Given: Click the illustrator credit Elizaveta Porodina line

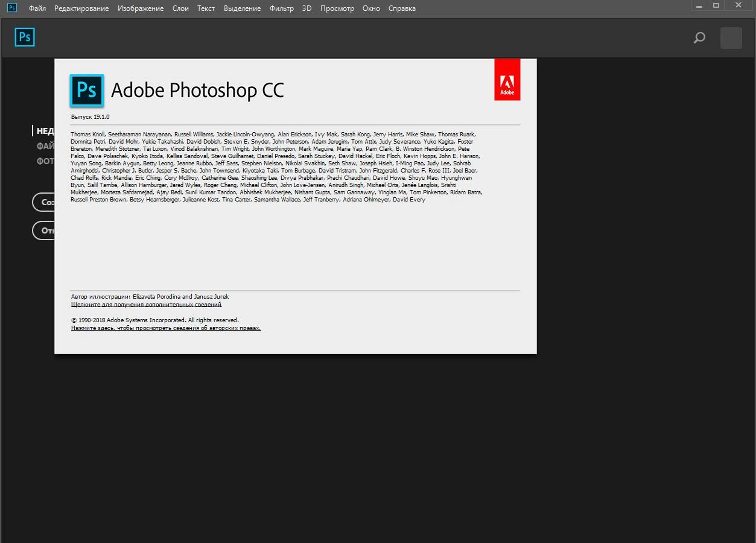Looking at the screenshot, I should tap(150, 297).
